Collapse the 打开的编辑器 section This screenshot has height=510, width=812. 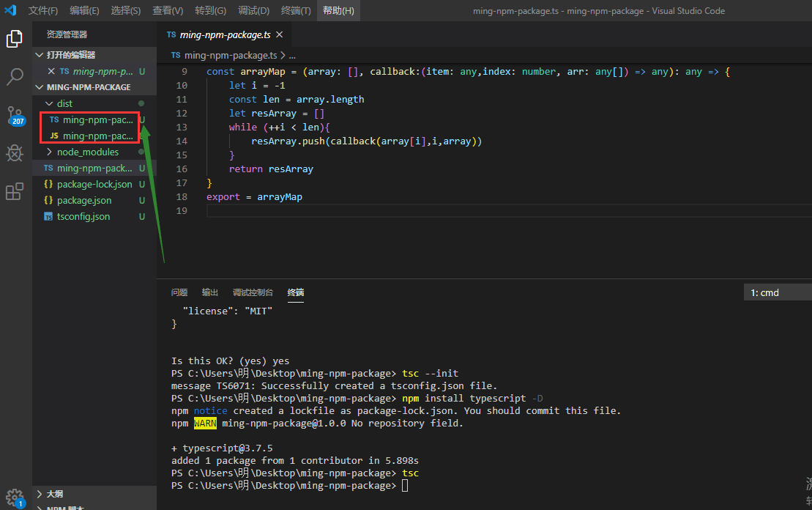tap(39, 55)
